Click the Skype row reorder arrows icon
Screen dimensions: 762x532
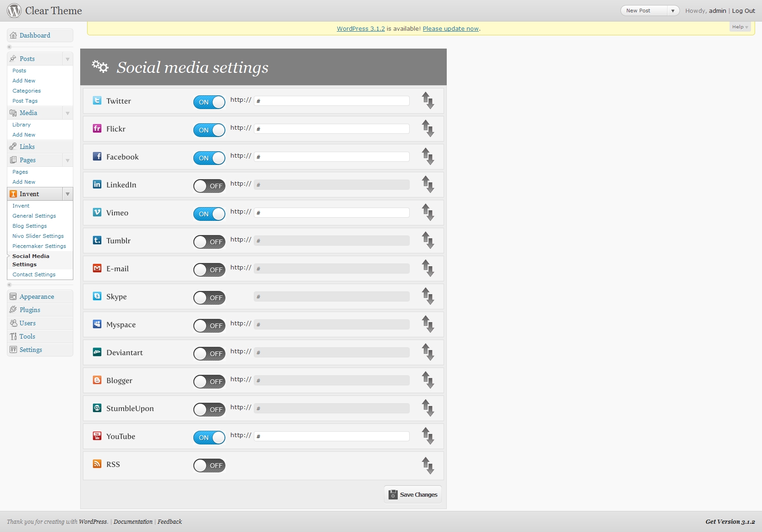pos(428,296)
